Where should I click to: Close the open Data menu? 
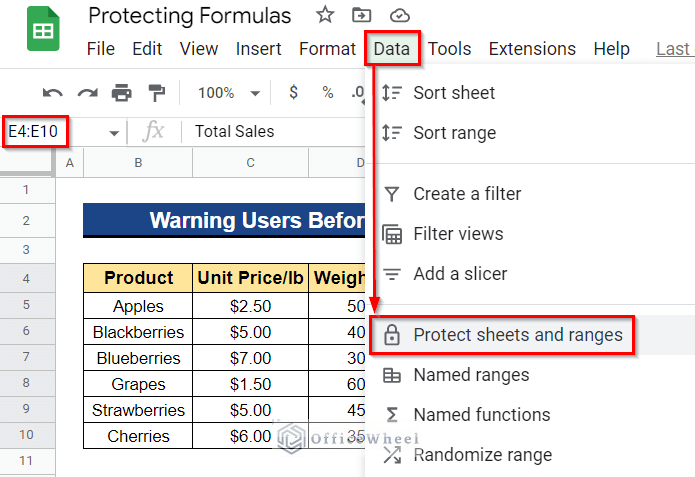point(392,49)
